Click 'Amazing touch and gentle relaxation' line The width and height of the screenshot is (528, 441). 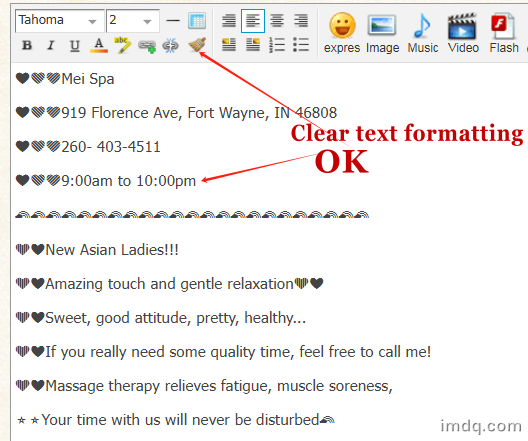[169, 284]
